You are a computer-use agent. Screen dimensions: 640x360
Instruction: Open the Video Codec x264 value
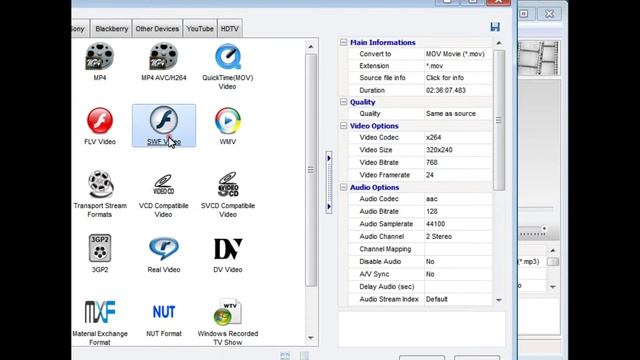pos(458,138)
